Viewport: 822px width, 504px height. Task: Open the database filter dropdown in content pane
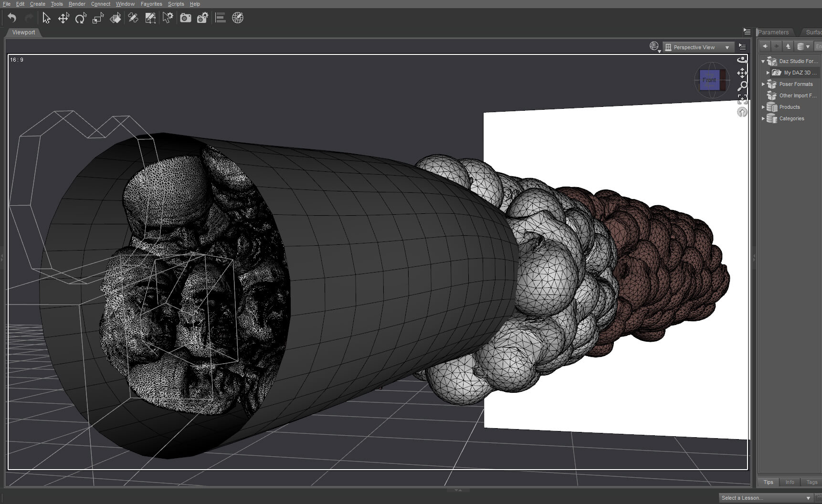(x=803, y=46)
